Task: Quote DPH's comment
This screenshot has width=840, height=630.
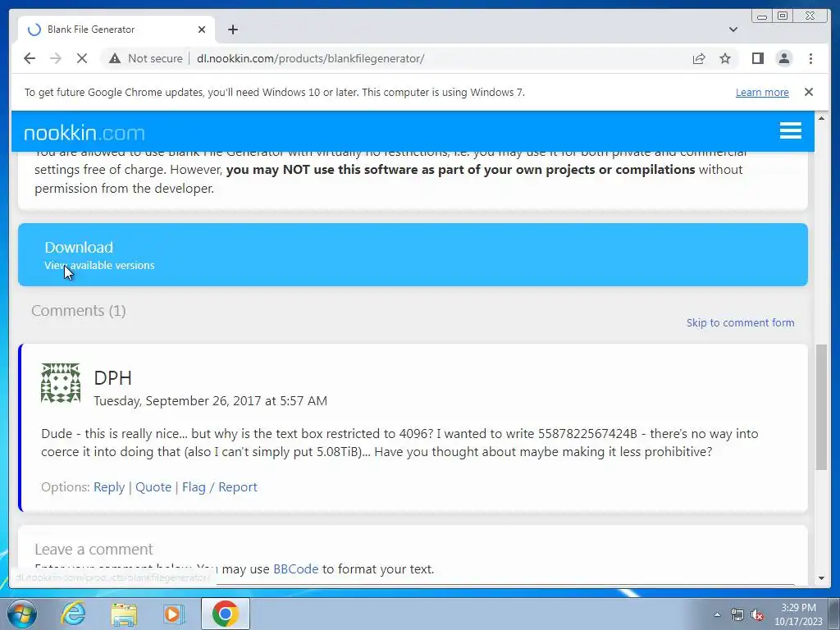Action: click(153, 487)
